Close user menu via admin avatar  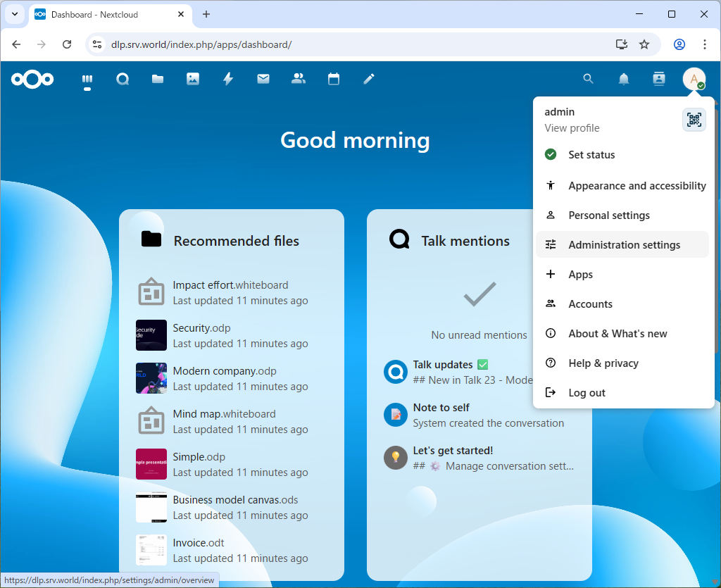coord(694,79)
